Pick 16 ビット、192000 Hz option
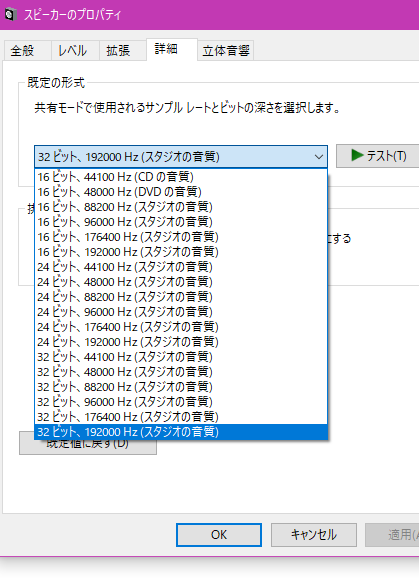The image size is (419, 578). [x=181, y=252]
